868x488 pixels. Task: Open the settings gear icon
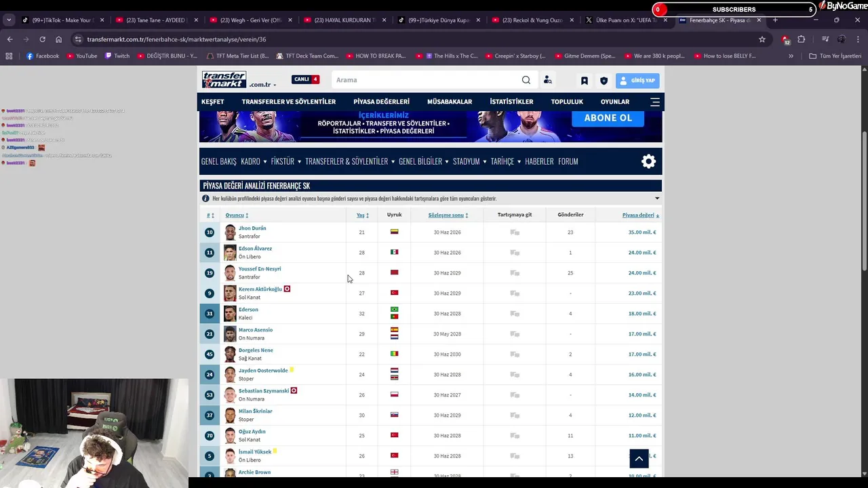point(649,161)
